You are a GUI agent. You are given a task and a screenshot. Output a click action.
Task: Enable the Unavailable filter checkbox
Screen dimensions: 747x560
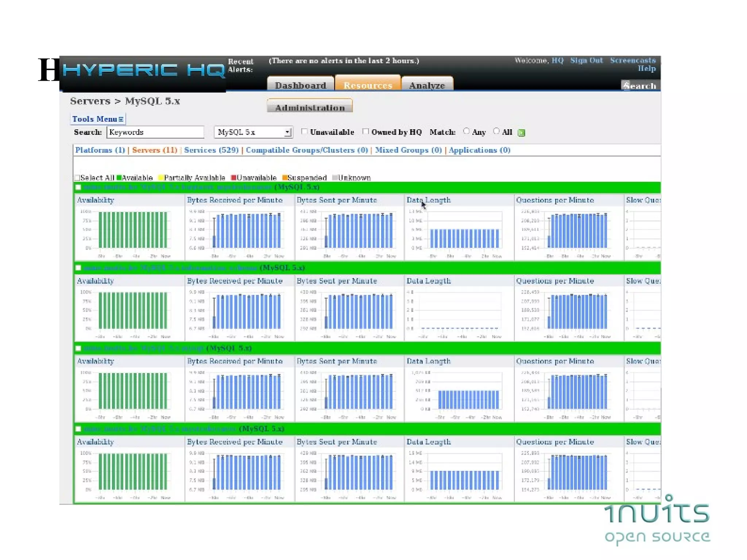point(304,132)
